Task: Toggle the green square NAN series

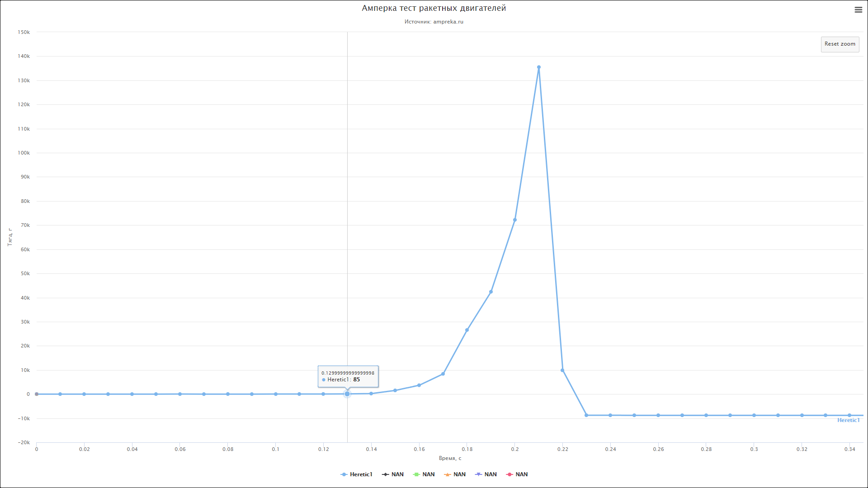Action: point(428,474)
